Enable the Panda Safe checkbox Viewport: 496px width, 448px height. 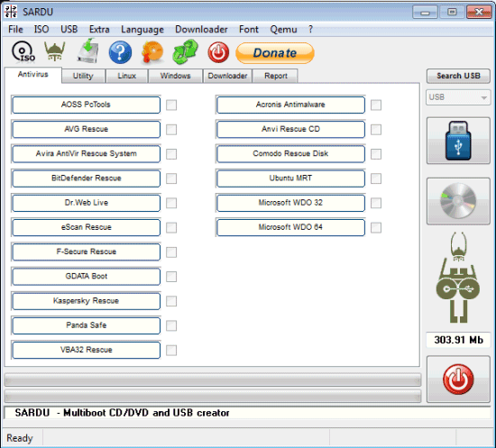[171, 325]
